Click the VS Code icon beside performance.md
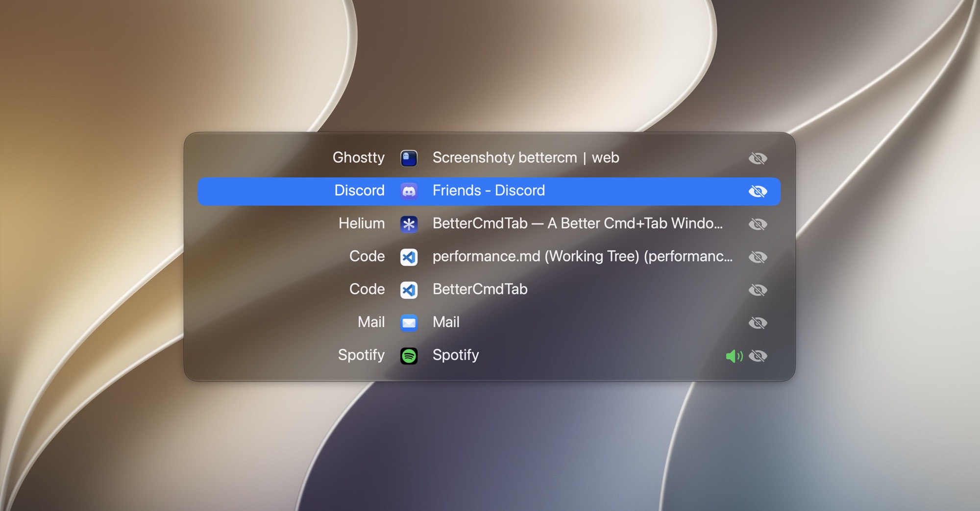The width and height of the screenshot is (980, 511). pos(409,257)
